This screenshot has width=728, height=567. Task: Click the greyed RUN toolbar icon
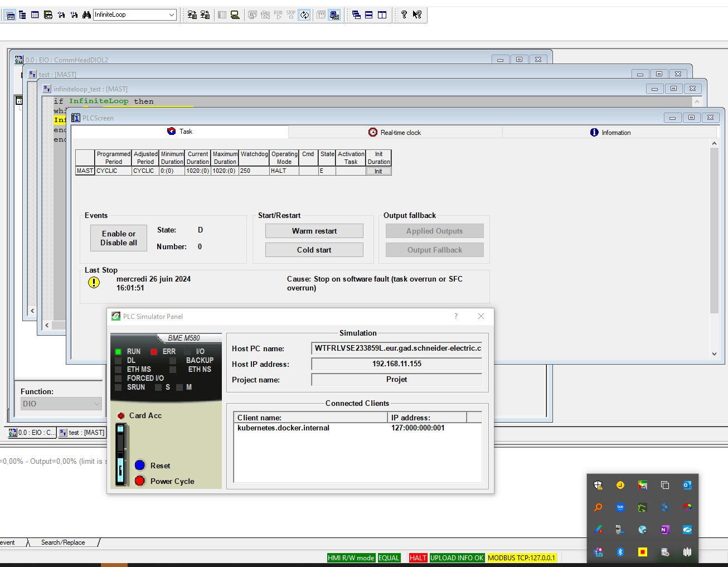[x=278, y=15]
